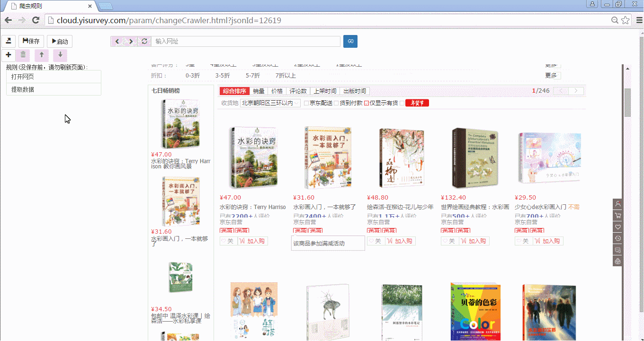Refresh the embedded page preview

[144, 42]
